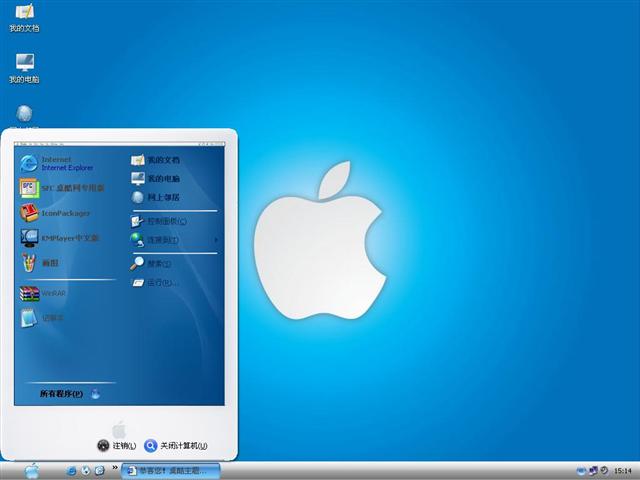Switch to the 恭喜您 taskbar window button
This screenshot has width=640, height=480.
tap(171, 471)
